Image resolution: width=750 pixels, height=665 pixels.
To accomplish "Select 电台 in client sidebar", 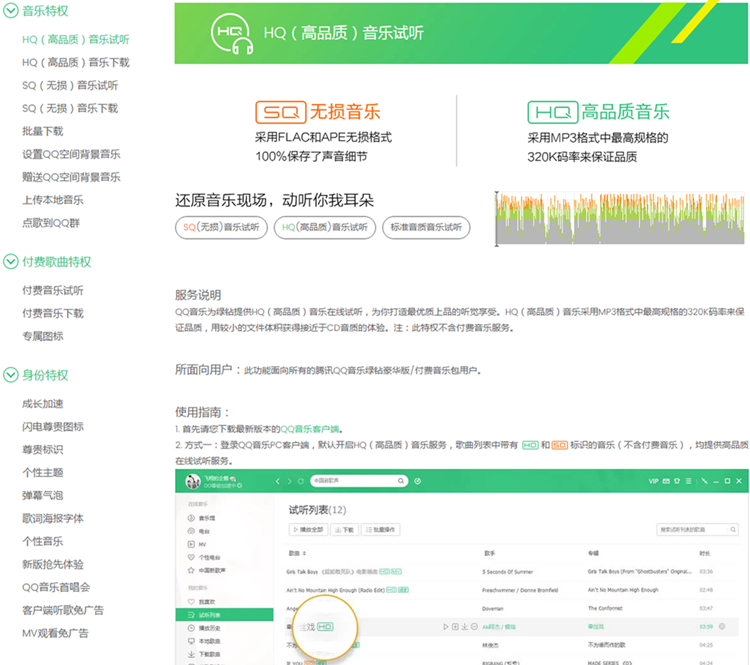I will click(199, 531).
